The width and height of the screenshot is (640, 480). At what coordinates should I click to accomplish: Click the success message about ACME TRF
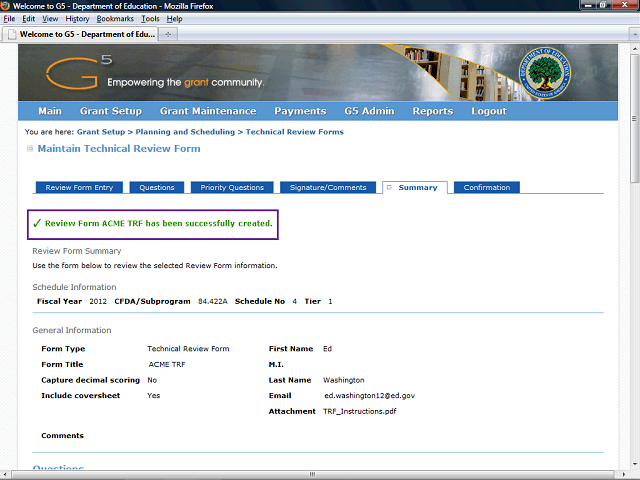click(x=153, y=224)
